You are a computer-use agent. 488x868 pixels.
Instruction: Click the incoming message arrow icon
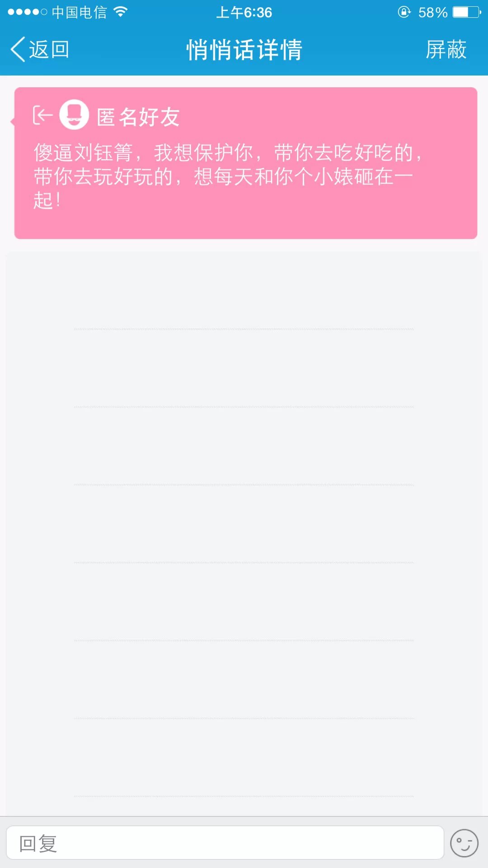tap(42, 115)
